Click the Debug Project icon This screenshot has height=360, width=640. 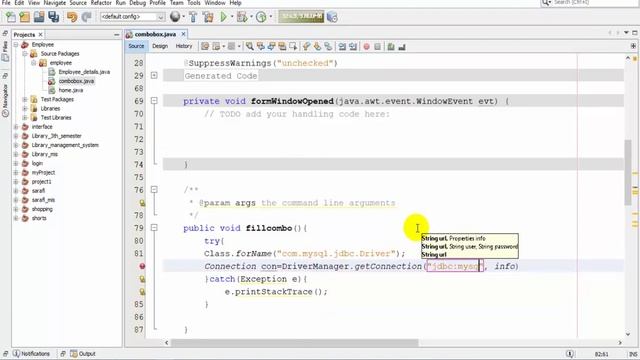pyautogui.click(x=242, y=17)
